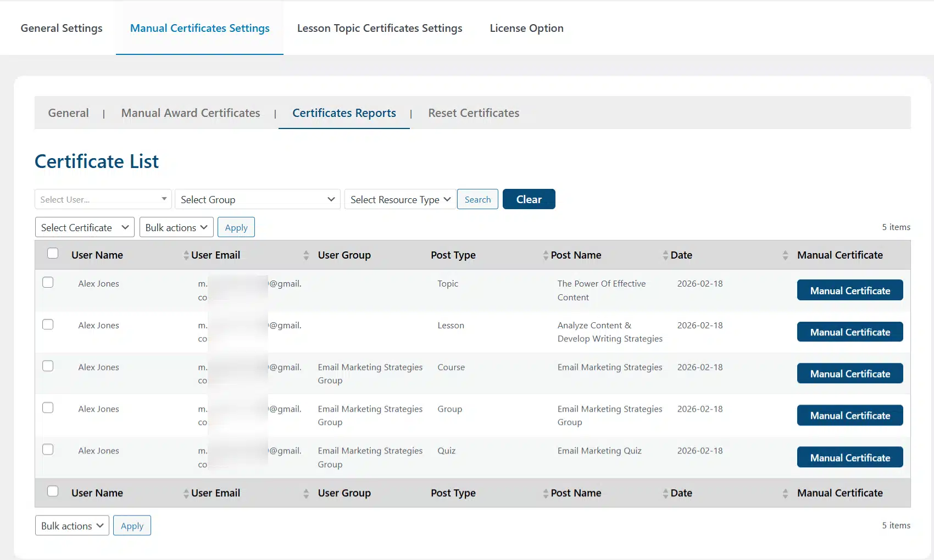The height and width of the screenshot is (560, 934).
Task: Check select-all box in table footer
Action: (x=53, y=491)
